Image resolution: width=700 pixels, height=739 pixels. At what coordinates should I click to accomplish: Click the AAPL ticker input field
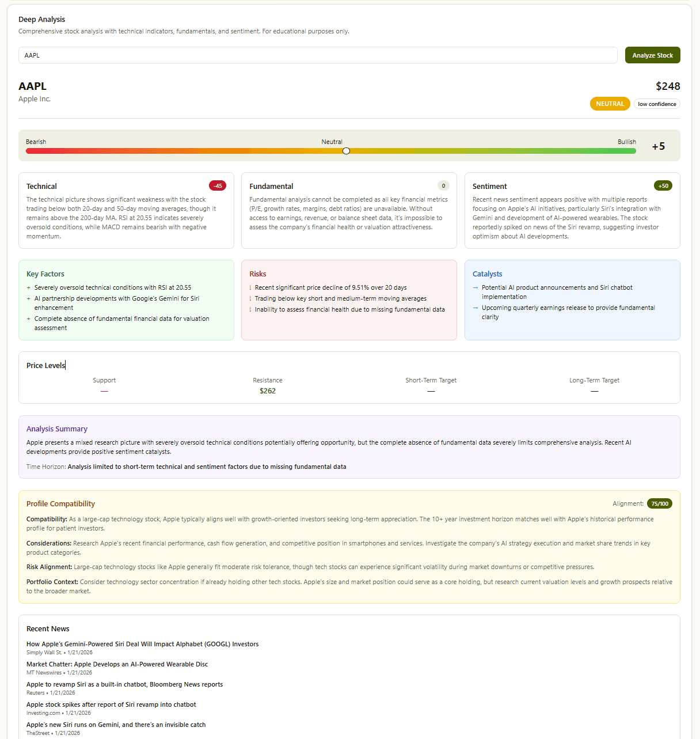[x=317, y=55]
